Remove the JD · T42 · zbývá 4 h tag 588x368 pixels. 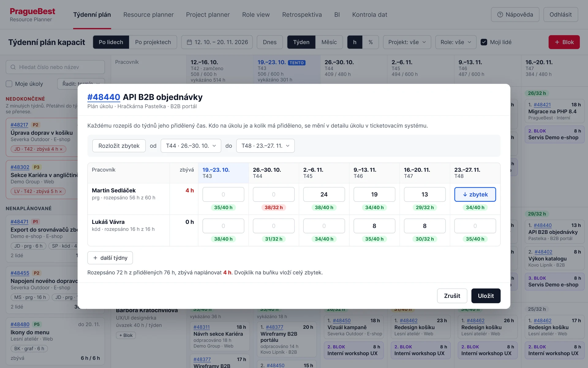coord(61,149)
